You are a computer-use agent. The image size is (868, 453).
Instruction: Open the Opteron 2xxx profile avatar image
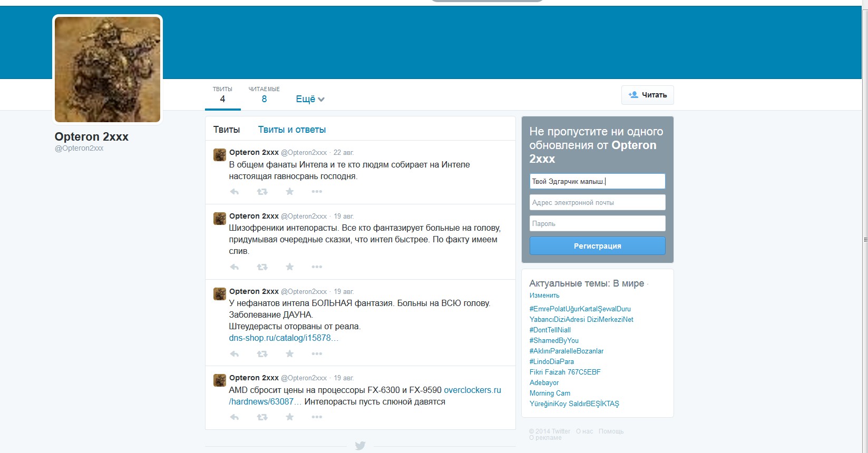tap(108, 70)
